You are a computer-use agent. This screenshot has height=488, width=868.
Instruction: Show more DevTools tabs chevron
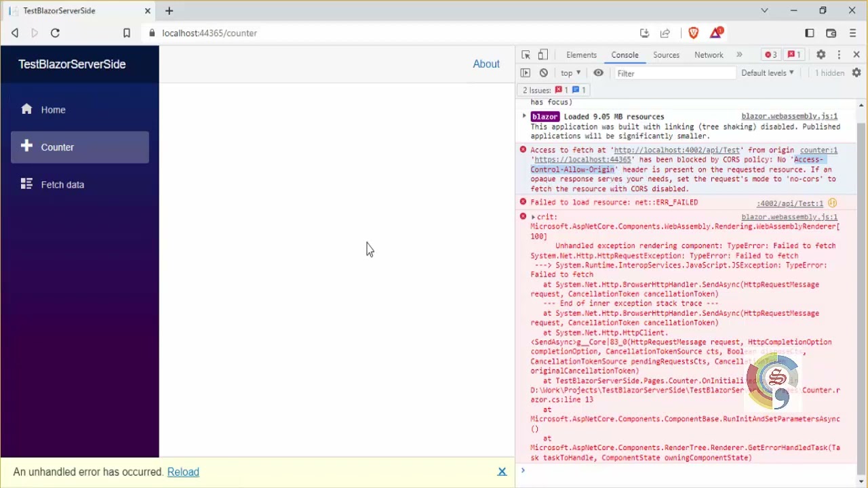(739, 55)
